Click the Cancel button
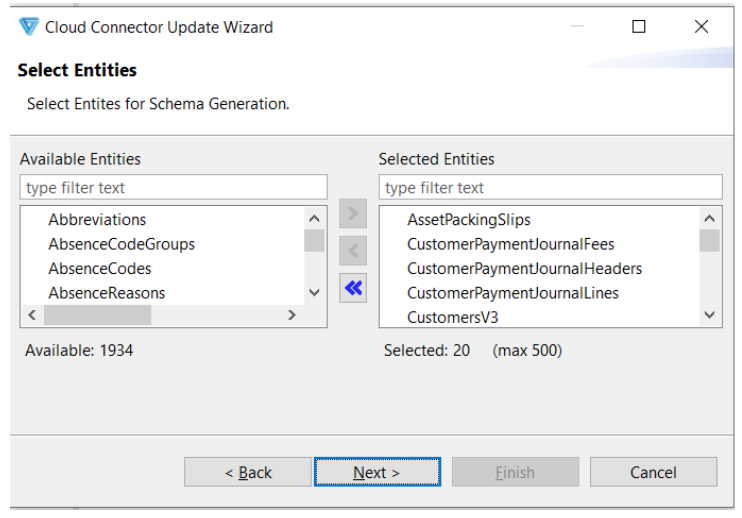The width and height of the screenshot is (742, 518). click(654, 472)
